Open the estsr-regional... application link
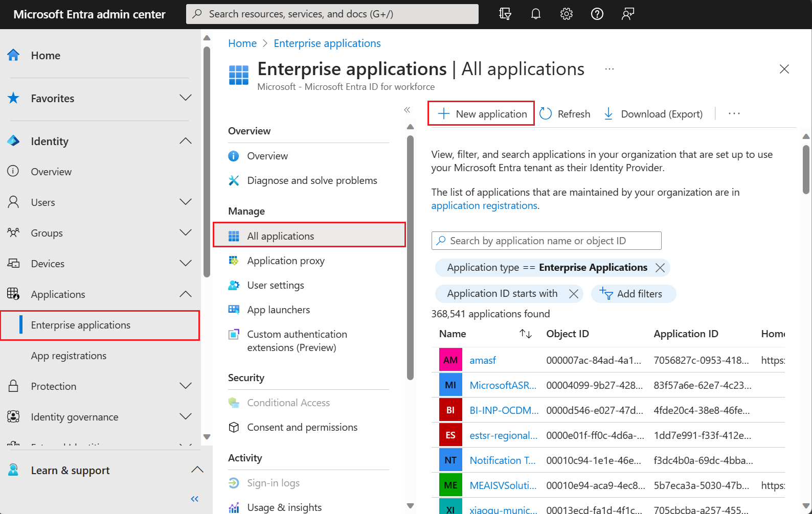 (x=504, y=435)
